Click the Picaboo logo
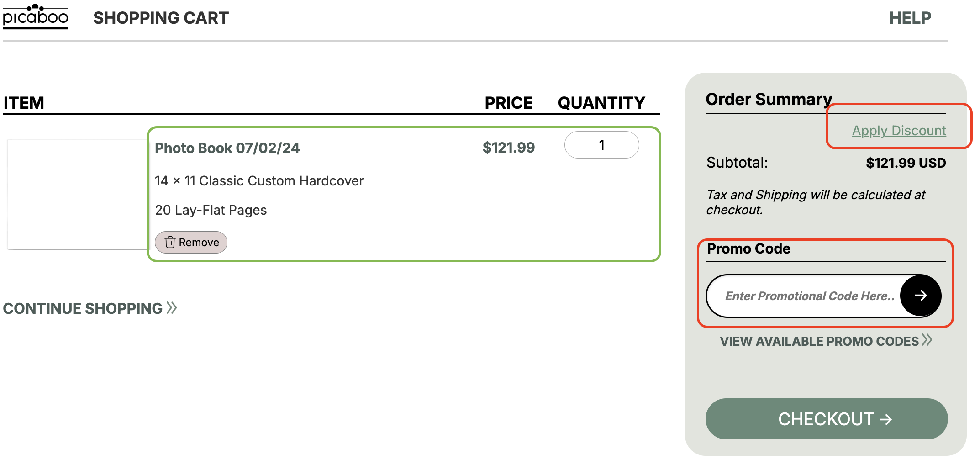980x465 pixels. click(36, 17)
